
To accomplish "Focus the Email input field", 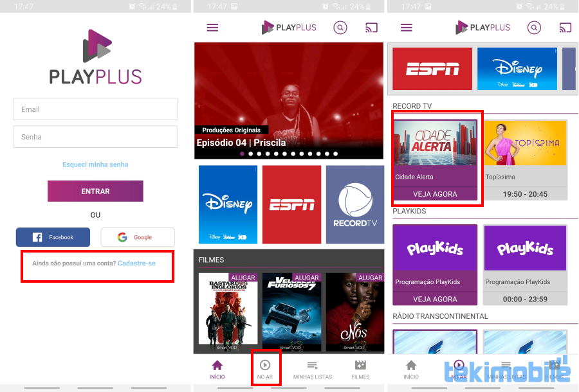I will (x=95, y=109).
